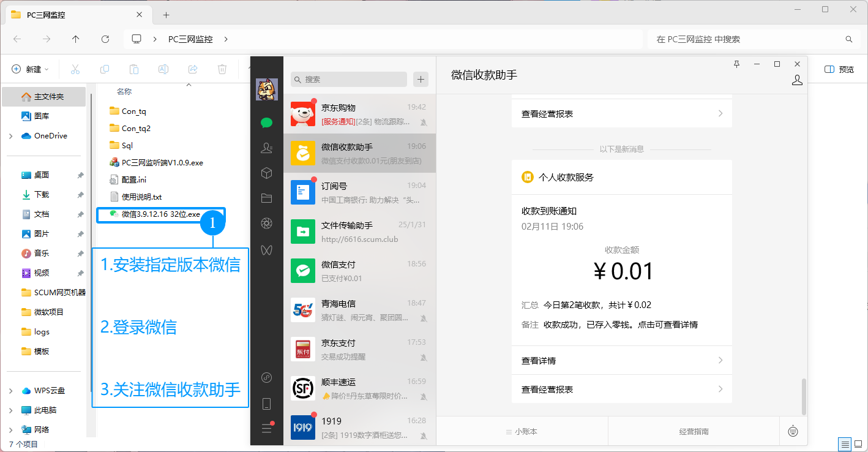Open Moments from the WeChat sidebar
This screenshot has height=452, width=868.
click(x=266, y=224)
